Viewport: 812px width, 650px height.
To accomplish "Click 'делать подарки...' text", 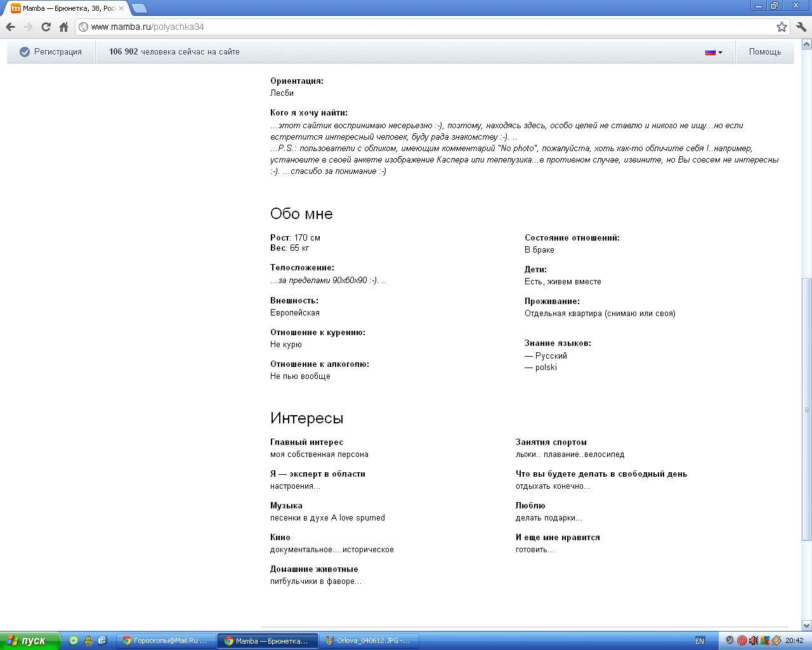I will [x=549, y=517].
